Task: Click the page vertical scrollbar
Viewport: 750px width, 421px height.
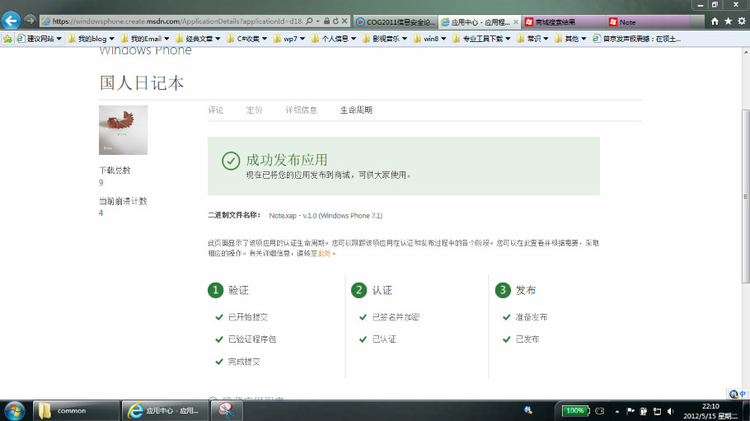Action: coord(745,196)
